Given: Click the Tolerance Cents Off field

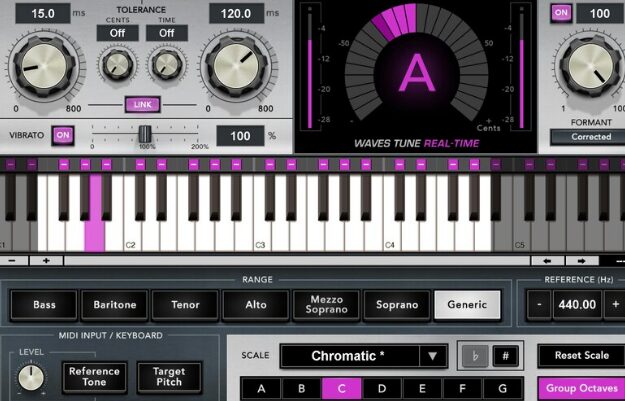Looking at the screenshot, I should click(118, 33).
